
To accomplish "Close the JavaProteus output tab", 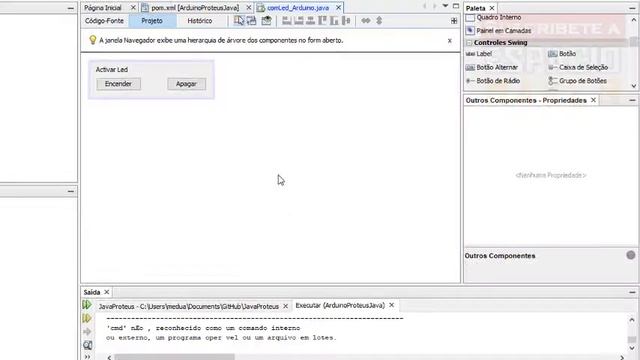I will (x=285, y=306).
